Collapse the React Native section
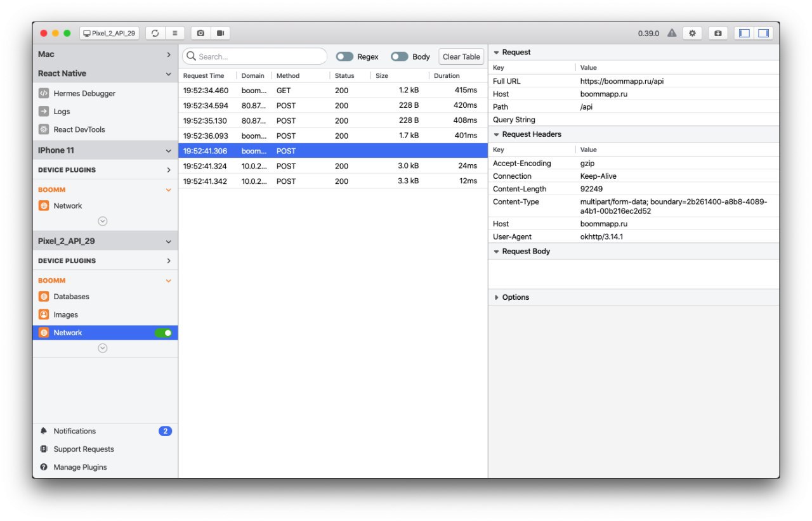 pyautogui.click(x=169, y=74)
